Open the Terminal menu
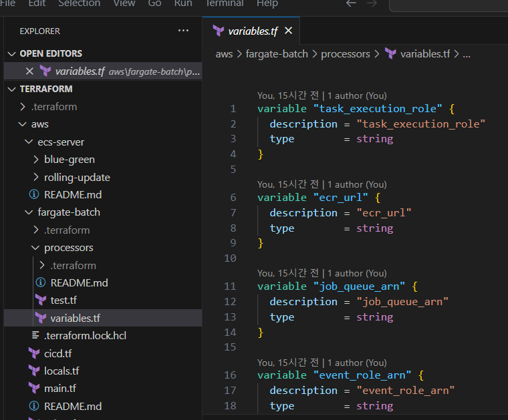 tap(224, 4)
